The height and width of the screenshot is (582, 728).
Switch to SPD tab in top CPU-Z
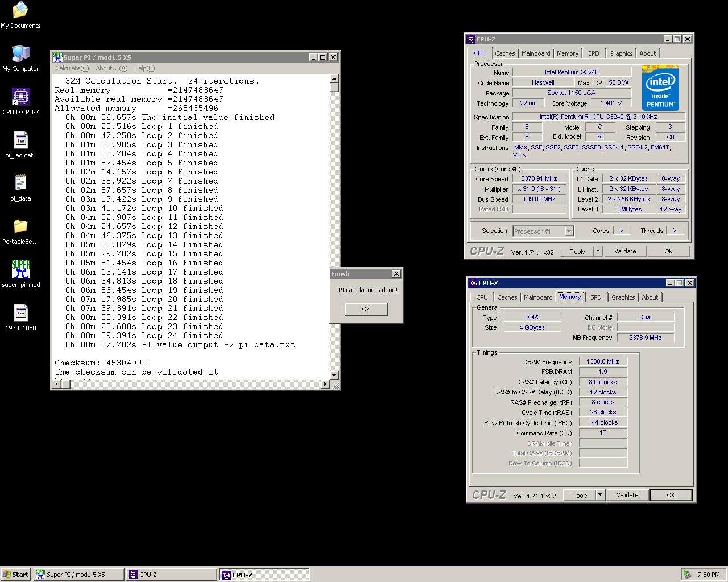pyautogui.click(x=594, y=53)
